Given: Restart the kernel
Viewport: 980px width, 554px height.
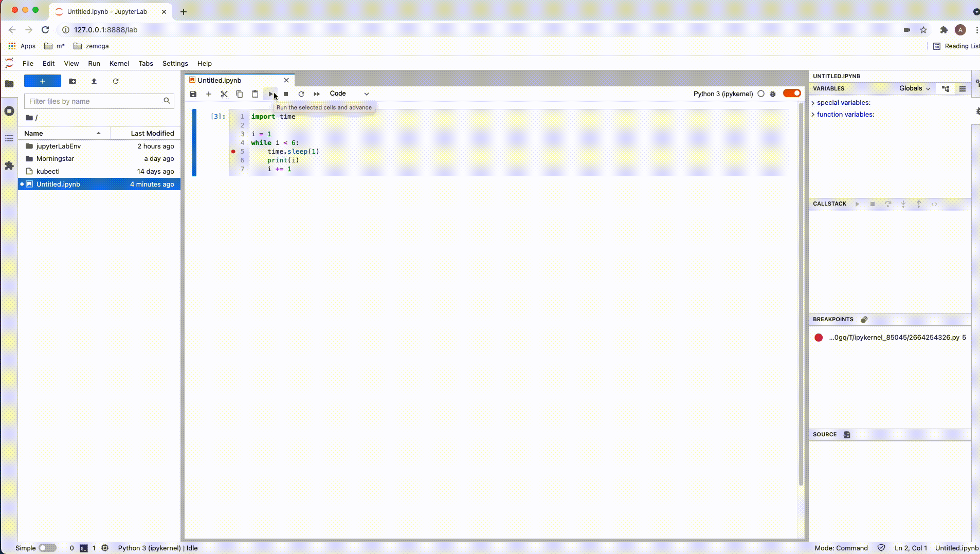Looking at the screenshot, I should 301,94.
